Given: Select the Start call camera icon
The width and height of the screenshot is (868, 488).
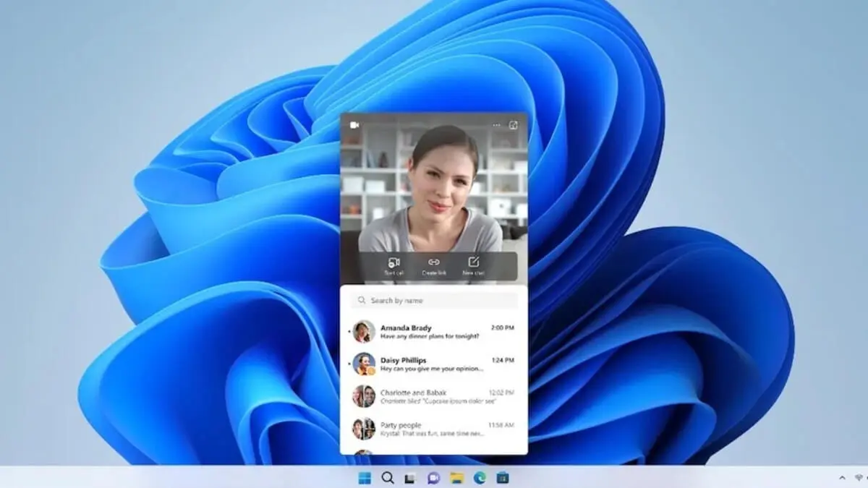Looking at the screenshot, I should pos(394,262).
